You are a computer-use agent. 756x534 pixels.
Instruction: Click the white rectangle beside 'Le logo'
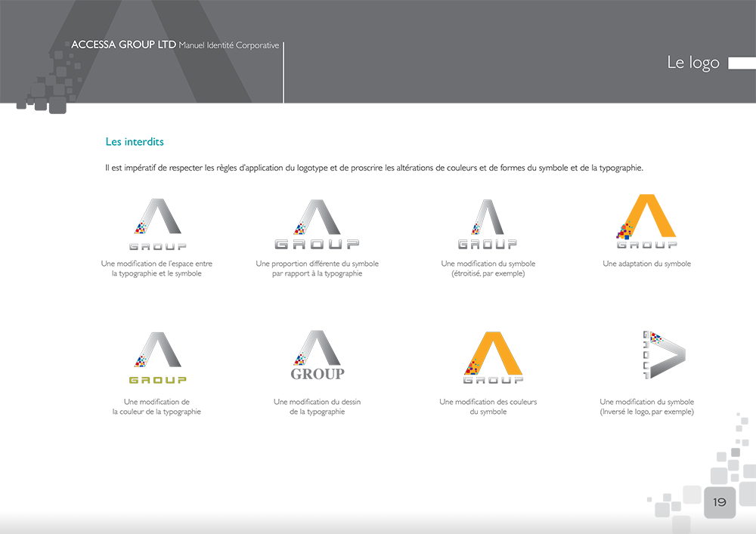click(x=741, y=64)
